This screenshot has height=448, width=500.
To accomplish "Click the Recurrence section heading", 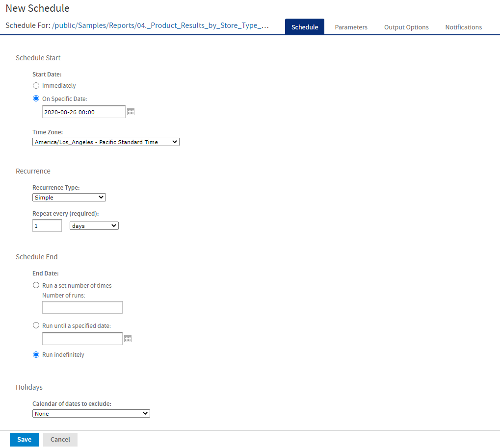I will point(33,171).
